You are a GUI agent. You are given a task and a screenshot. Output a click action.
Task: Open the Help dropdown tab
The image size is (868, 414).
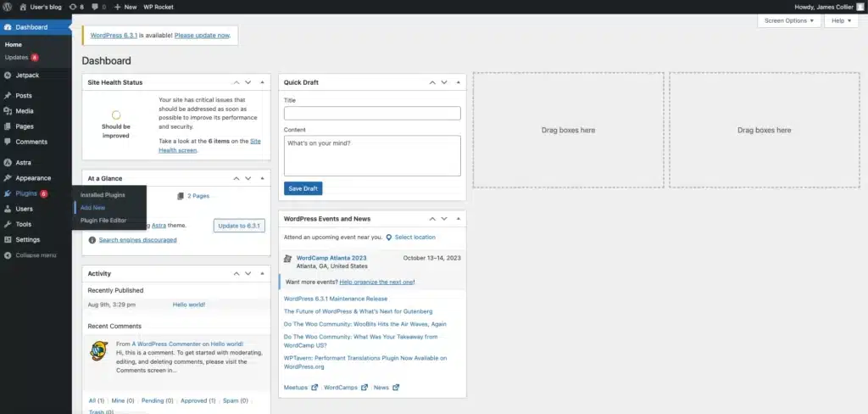(x=841, y=20)
